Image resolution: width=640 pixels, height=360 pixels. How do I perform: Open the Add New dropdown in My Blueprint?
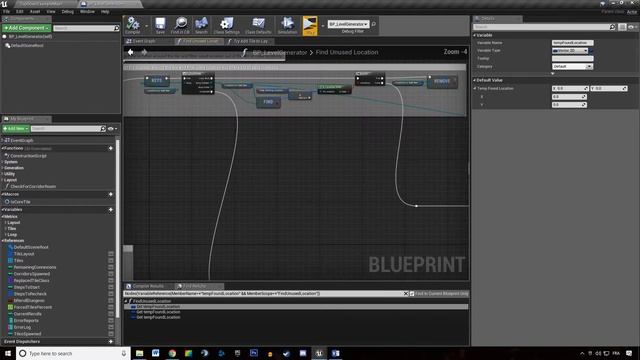pyautogui.click(x=16, y=129)
